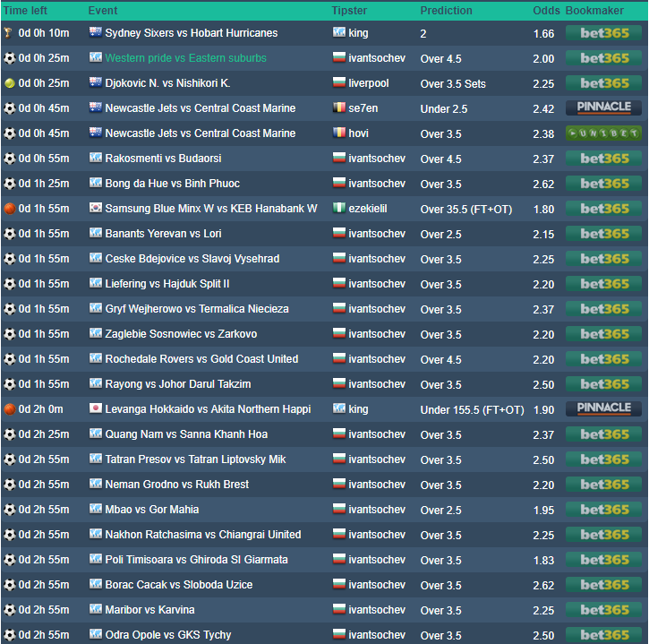Click the bet365 button in the Sydney Sixers row

pyautogui.click(x=603, y=33)
